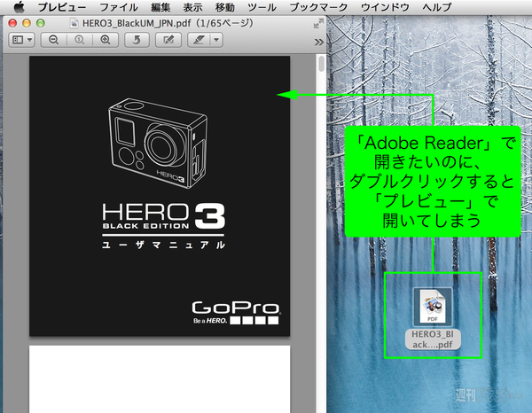The width and height of the screenshot is (532, 413).
Task: Open the highlight color dropdown arrow
Action: click(216, 40)
